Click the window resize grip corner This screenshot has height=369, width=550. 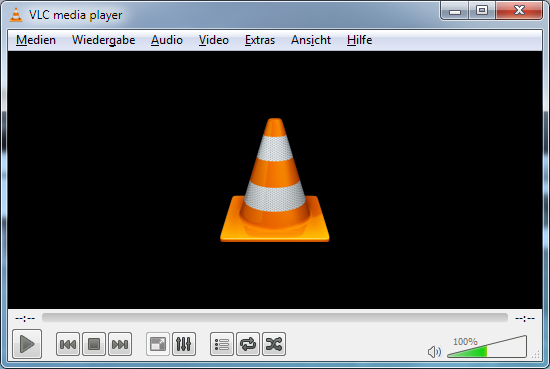click(x=536, y=355)
